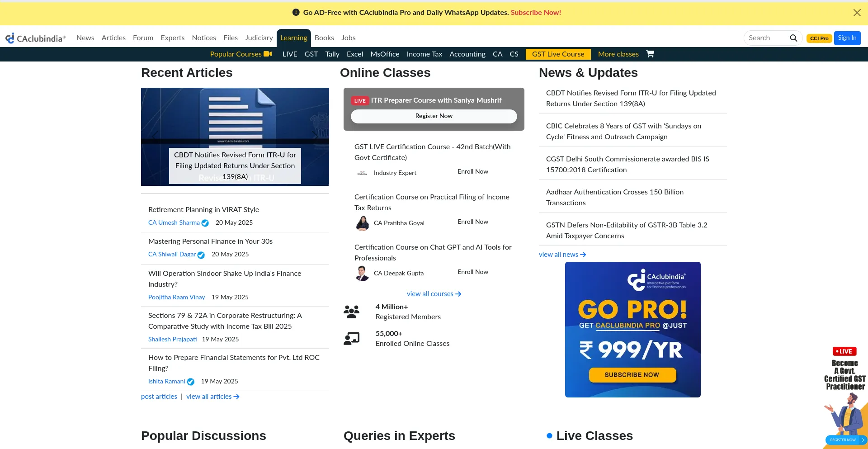This screenshot has height=449, width=868.
Task: Click the arrow beside view all articles
Action: [236, 397]
